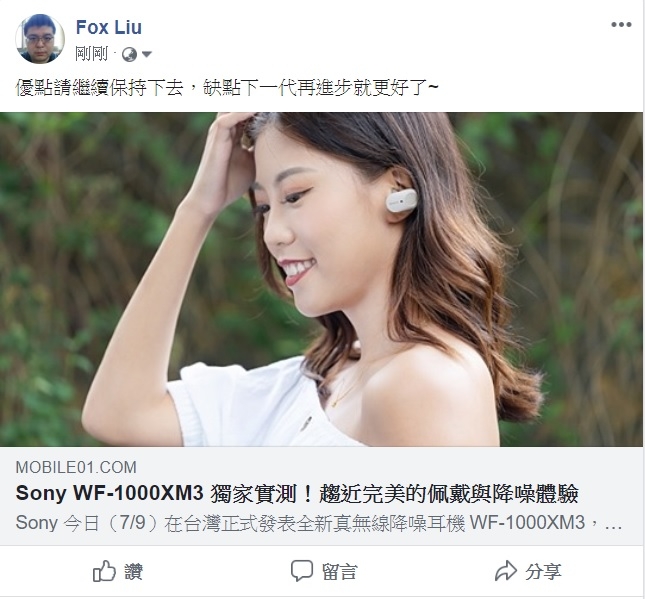Click the thumbs-up Like icon
Screen dimensions: 645x599
pos(104,571)
